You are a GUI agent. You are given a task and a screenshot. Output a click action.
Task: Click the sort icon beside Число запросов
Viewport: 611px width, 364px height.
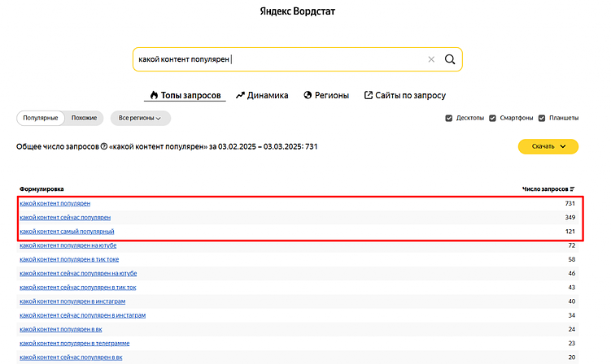[x=572, y=188]
